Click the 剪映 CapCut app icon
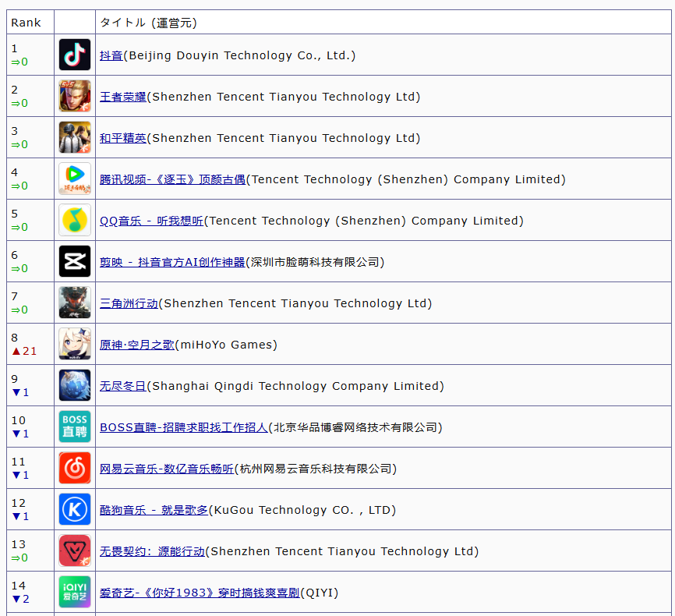Screen dimensions: 675x616 pyautogui.click(x=75, y=261)
